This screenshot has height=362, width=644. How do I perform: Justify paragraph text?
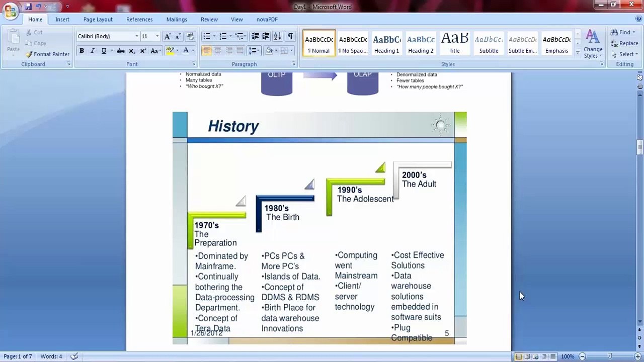coord(240,51)
